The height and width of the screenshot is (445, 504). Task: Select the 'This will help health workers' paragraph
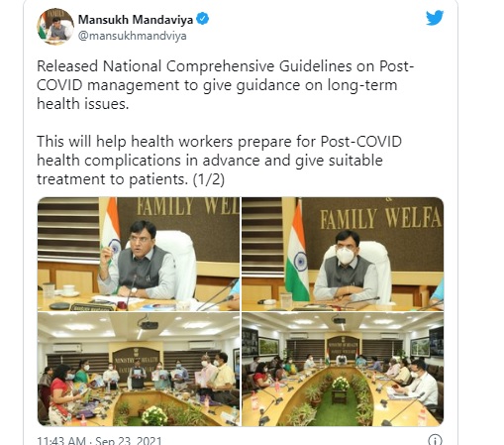219,161
